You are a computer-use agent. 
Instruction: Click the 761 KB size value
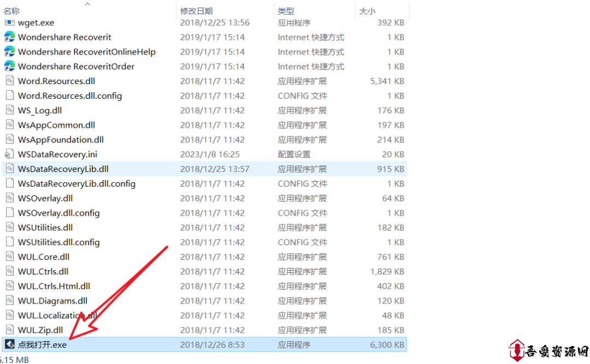coord(391,257)
